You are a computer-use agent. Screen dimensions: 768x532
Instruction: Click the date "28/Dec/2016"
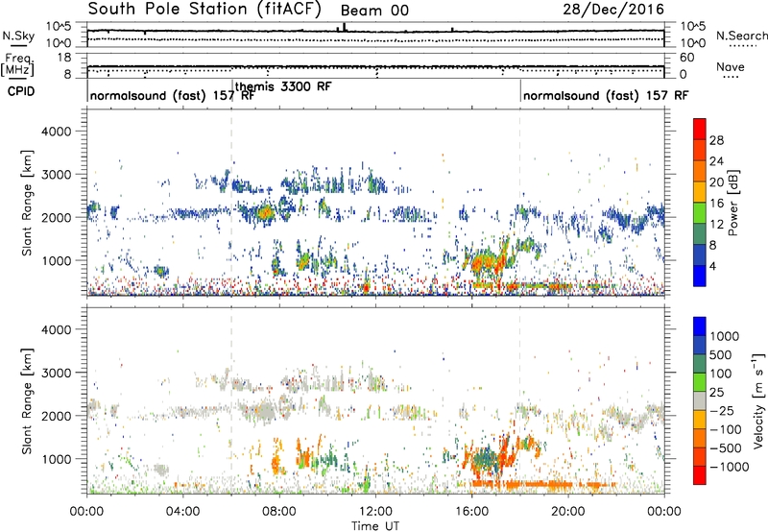coord(613,9)
